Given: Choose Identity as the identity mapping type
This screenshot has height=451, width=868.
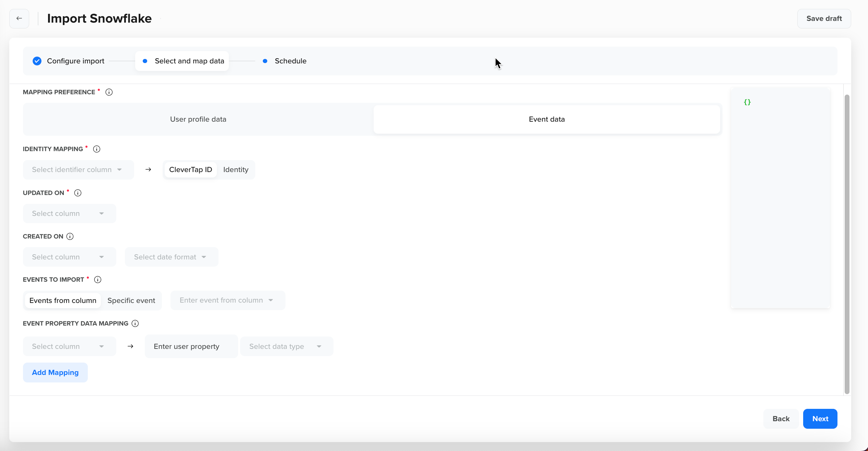Looking at the screenshot, I should [x=236, y=170].
